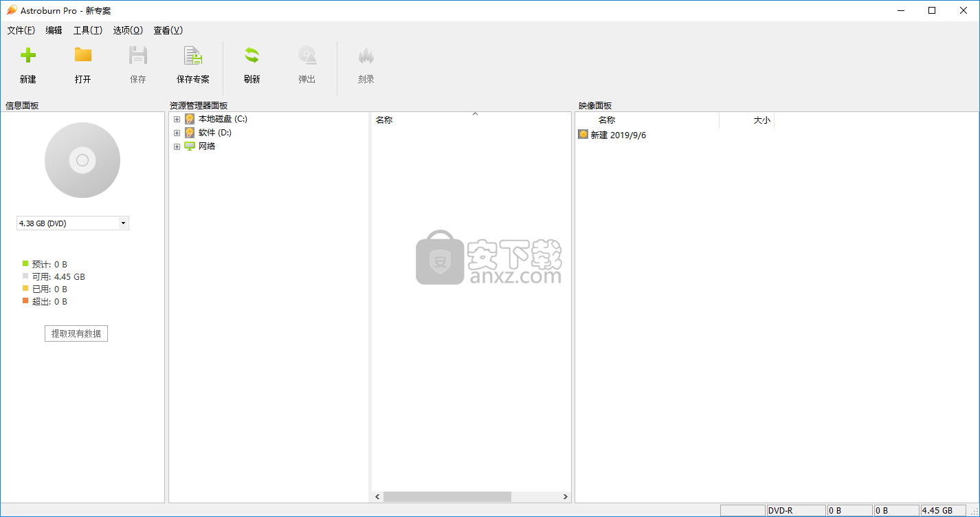Click the scrollbar left arrow in file list
Screen dimensions: 980x517
point(377,496)
